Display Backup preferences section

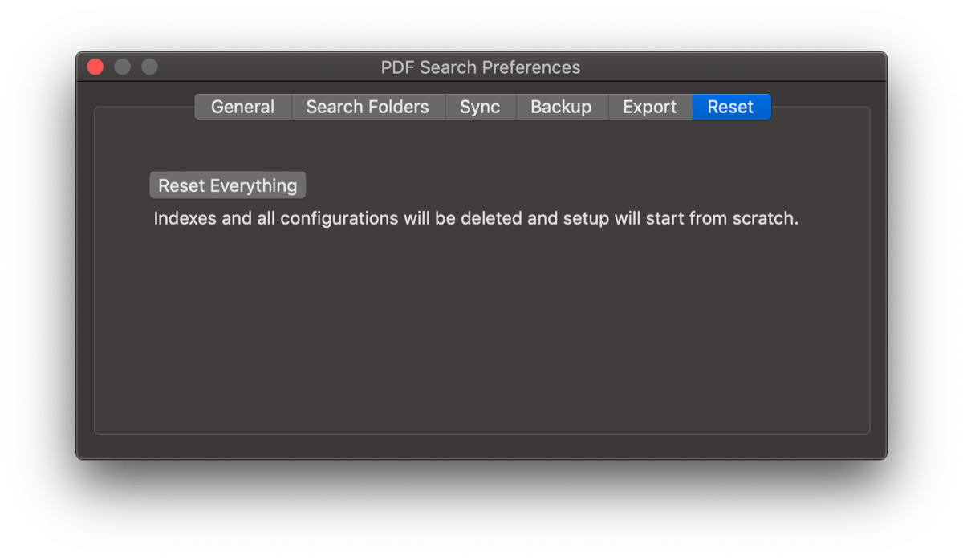(561, 107)
